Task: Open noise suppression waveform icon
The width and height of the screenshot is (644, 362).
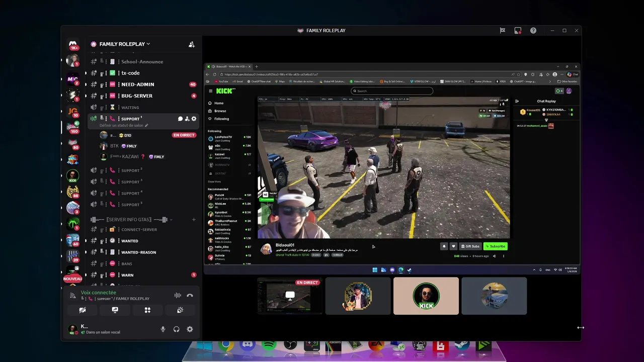Action: point(178,296)
